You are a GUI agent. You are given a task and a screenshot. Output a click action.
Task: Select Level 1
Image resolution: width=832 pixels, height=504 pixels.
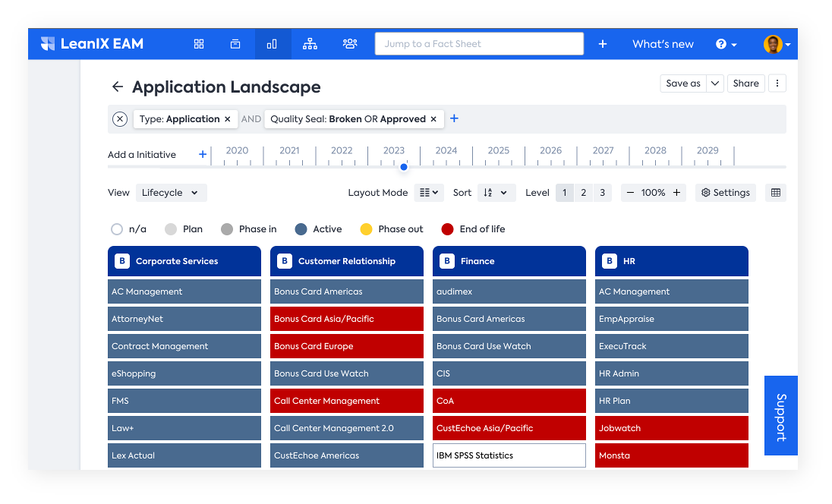[565, 193]
